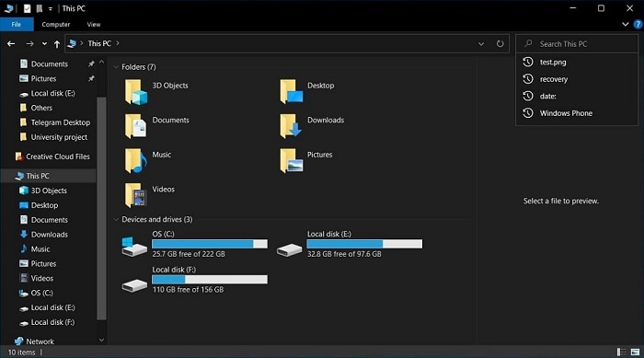The height and width of the screenshot is (358, 644).
Task: Click the chevron before This PC in address bar
Action: pyautogui.click(x=82, y=43)
